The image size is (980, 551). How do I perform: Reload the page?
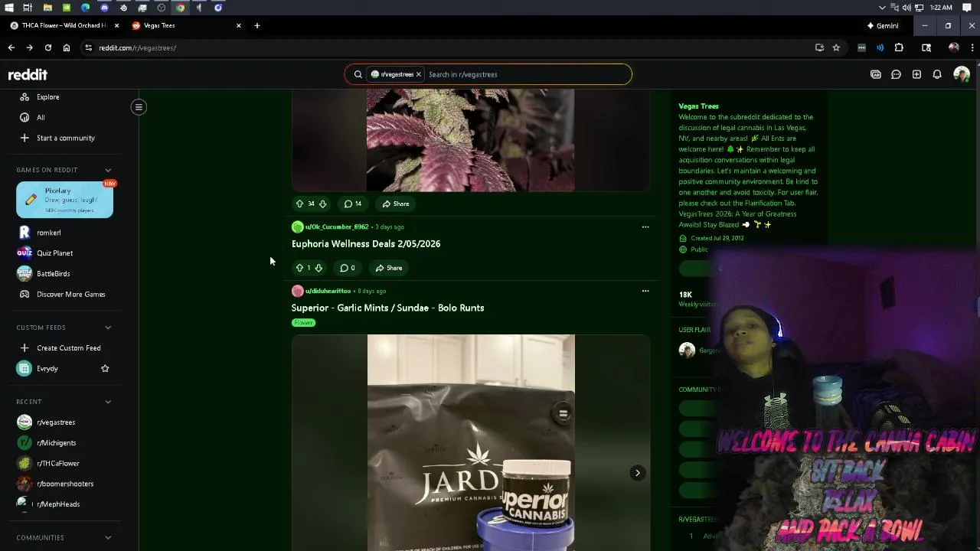pyautogui.click(x=48, y=47)
